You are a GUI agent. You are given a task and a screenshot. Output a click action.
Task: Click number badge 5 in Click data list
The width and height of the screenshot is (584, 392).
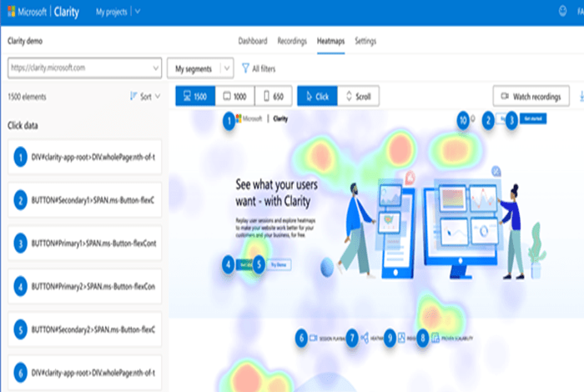[x=21, y=329]
